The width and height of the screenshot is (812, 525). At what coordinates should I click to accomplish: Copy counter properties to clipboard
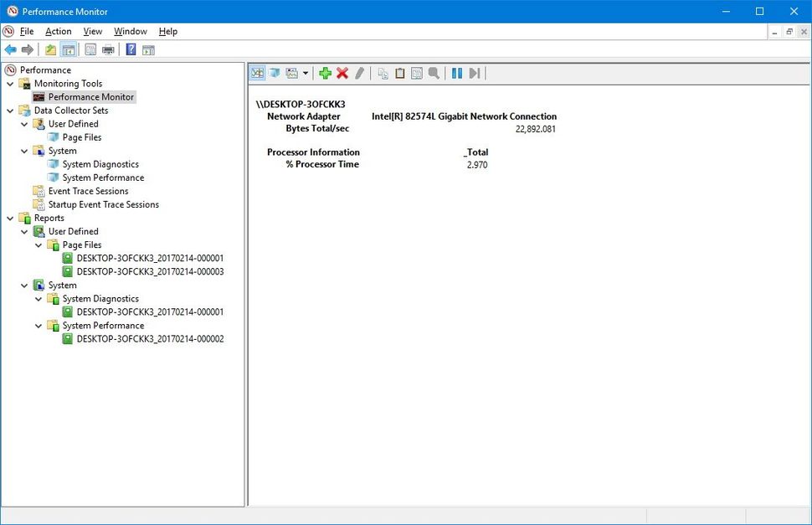pyautogui.click(x=383, y=73)
